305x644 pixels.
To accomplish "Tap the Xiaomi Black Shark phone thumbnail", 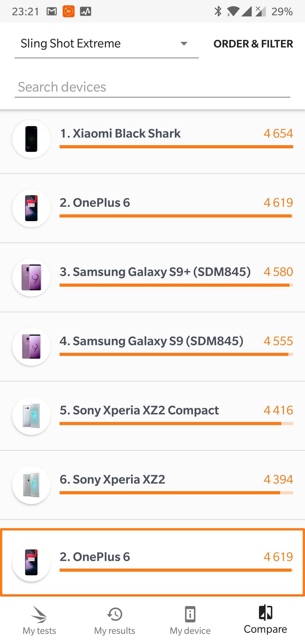I will pyautogui.click(x=31, y=139).
